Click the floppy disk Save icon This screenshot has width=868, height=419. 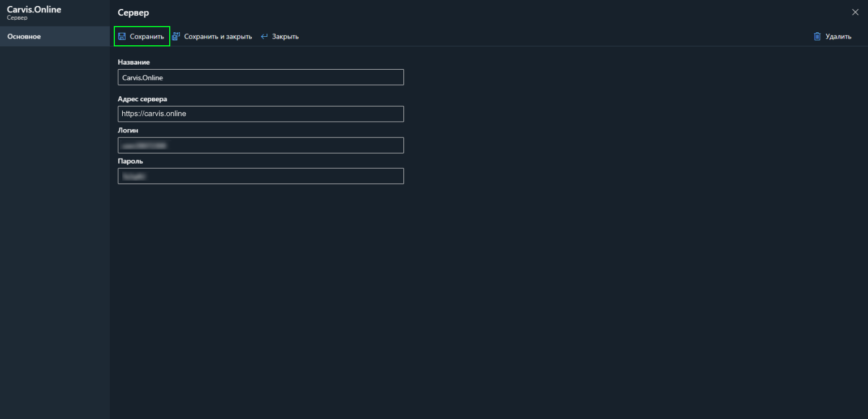click(122, 37)
